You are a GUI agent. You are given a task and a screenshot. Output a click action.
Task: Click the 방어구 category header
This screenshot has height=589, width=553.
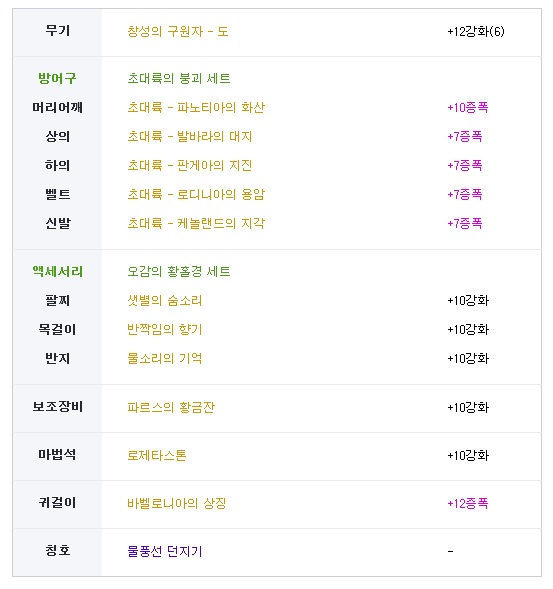pyautogui.click(x=57, y=78)
